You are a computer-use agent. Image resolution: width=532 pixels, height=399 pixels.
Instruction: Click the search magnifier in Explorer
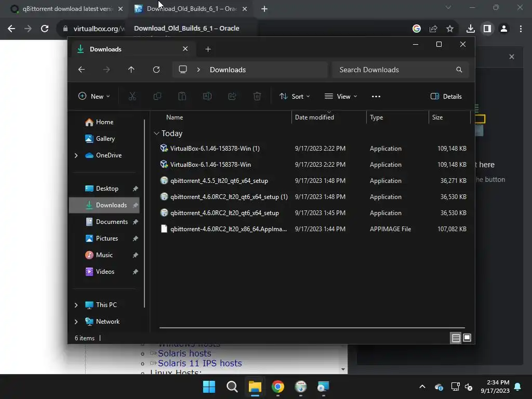tap(459, 70)
